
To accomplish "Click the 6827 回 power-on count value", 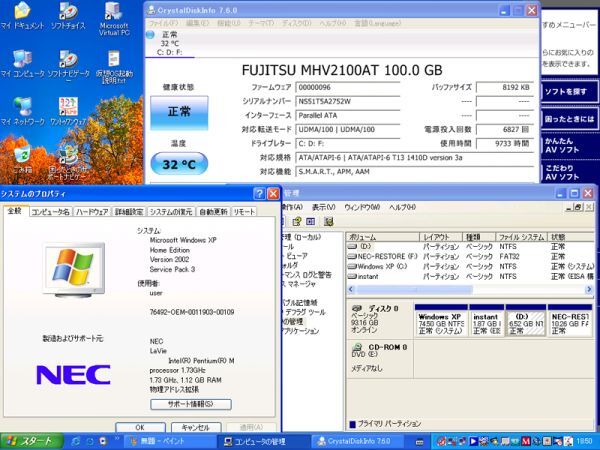I will [x=504, y=130].
